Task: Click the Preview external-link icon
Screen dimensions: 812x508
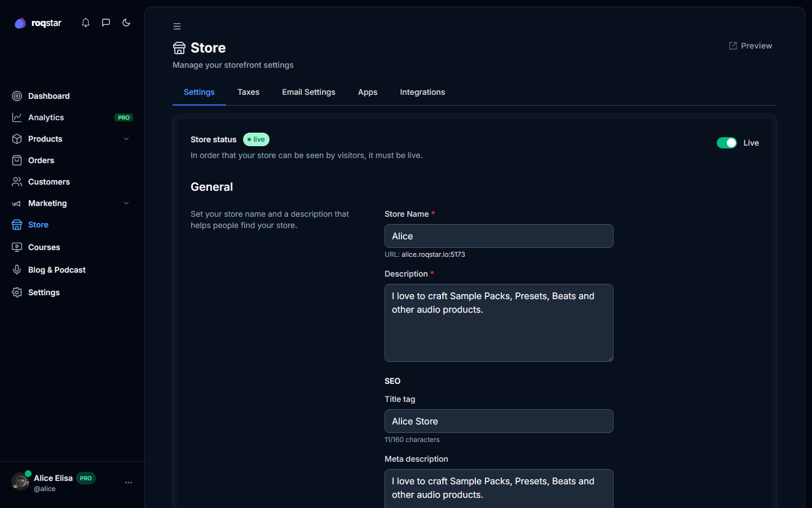Action: [x=733, y=46]
